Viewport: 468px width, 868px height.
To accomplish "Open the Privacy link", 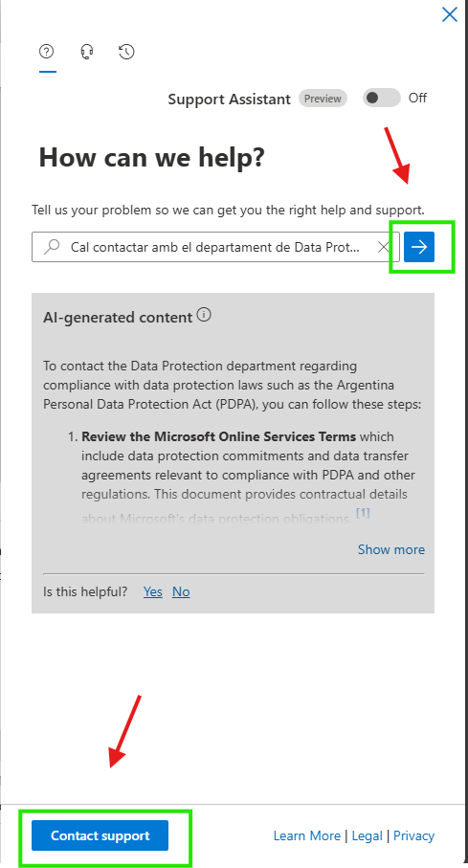I will click(413, 835).
